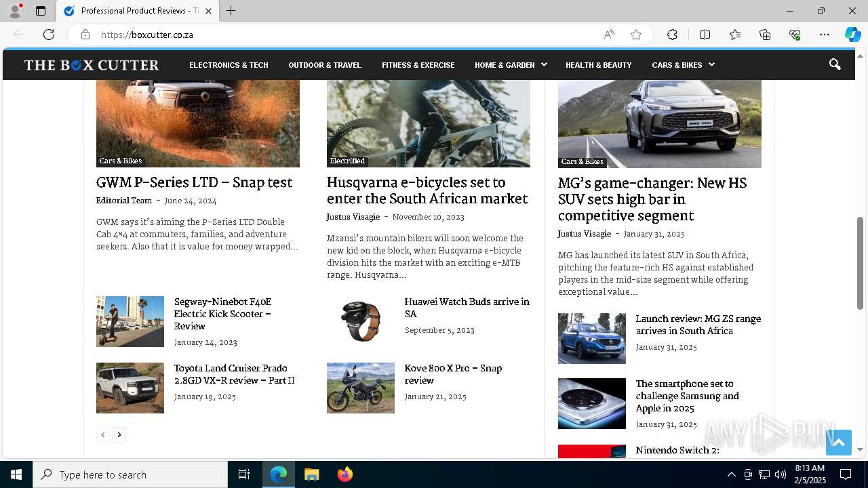This screenshot has width=868, height=488.
Task: Open the Windows Start menu
Action: pos(16,474)
